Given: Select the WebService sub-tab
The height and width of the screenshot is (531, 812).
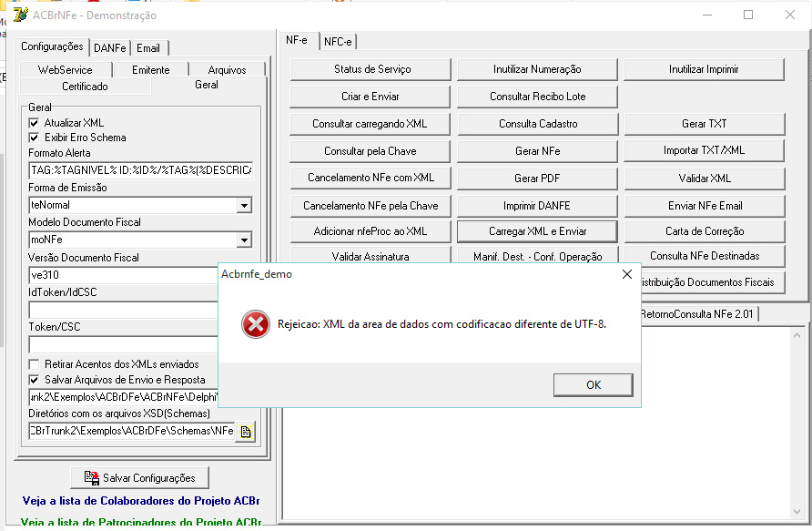Looking at the screenshot, I should [x=66, y=70].
